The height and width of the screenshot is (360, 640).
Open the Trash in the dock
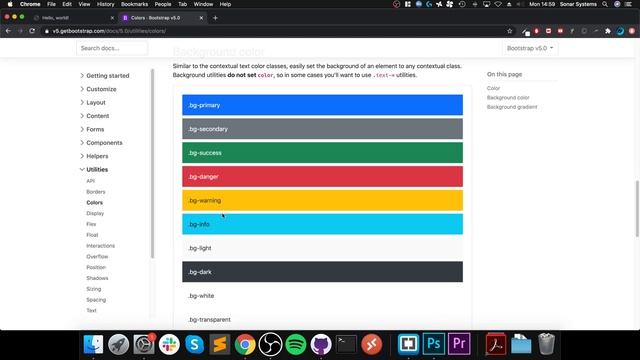coord(546,344)
